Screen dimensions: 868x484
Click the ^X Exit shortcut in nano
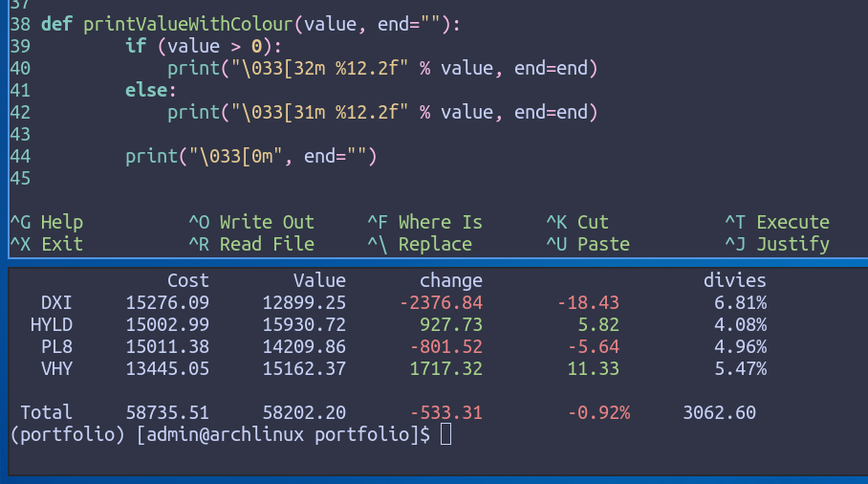pyautogui.click(x=47, y=244)
